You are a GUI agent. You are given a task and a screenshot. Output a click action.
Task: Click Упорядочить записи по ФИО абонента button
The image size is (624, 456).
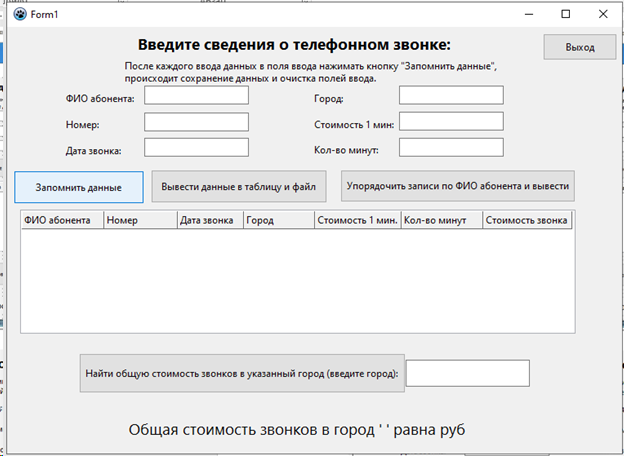458,186
